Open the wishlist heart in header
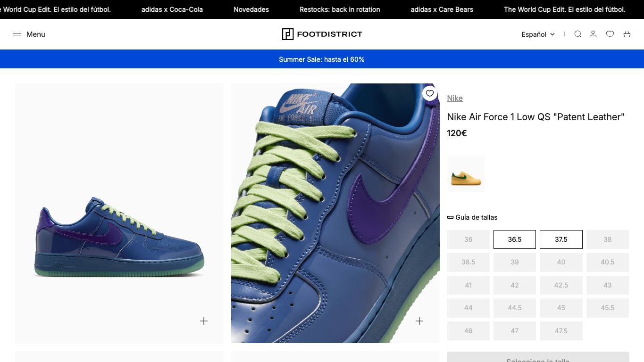644x362 pixels. coord(610,34)
